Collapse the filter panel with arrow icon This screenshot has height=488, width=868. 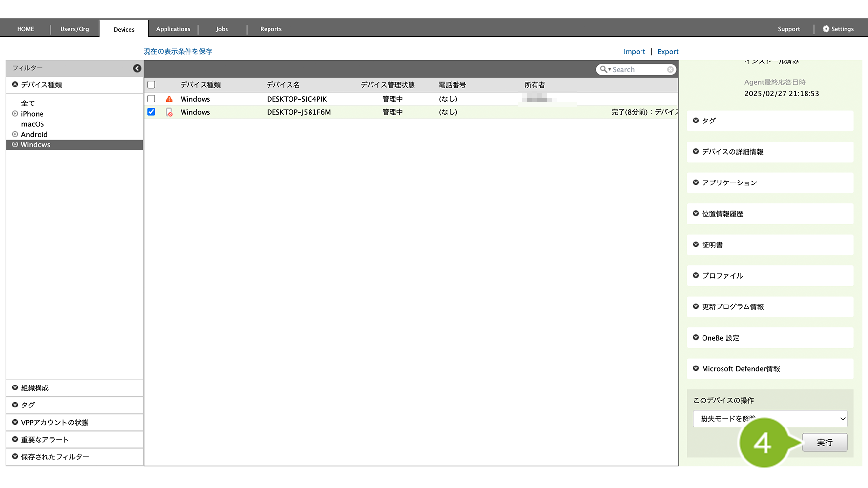[137, 68]
